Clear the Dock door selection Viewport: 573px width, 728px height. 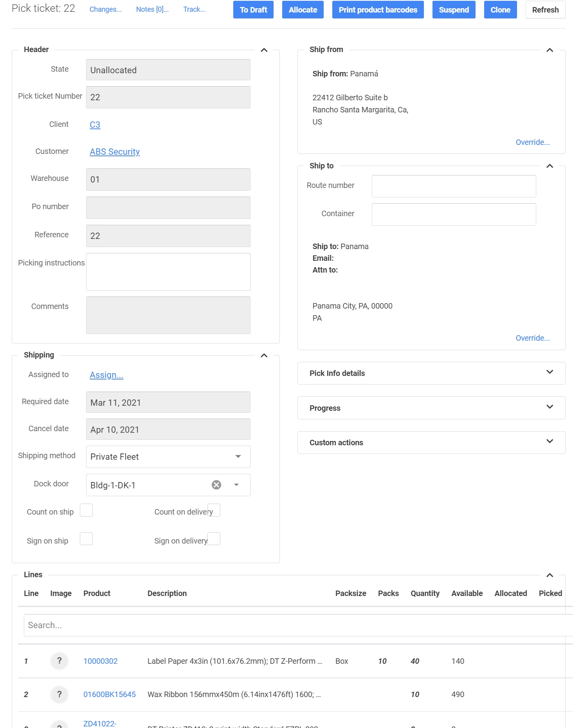pyautogui.click(x=216, y=485)
